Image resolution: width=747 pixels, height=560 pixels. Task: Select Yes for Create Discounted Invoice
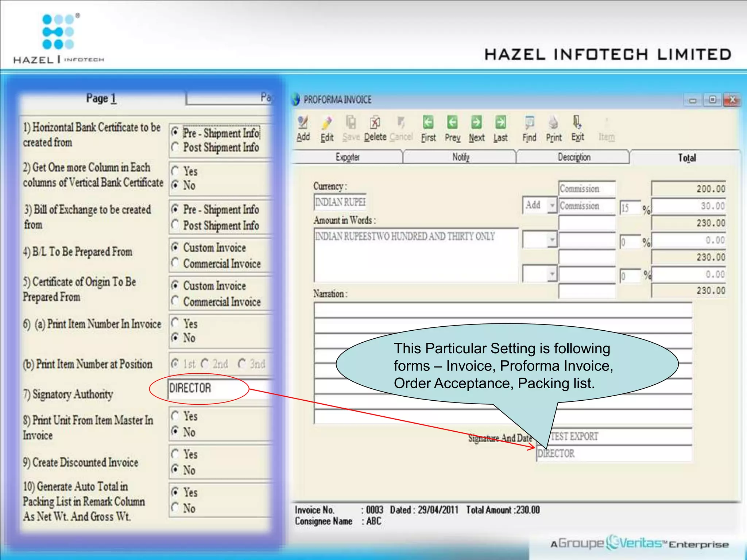pos(175,454)
